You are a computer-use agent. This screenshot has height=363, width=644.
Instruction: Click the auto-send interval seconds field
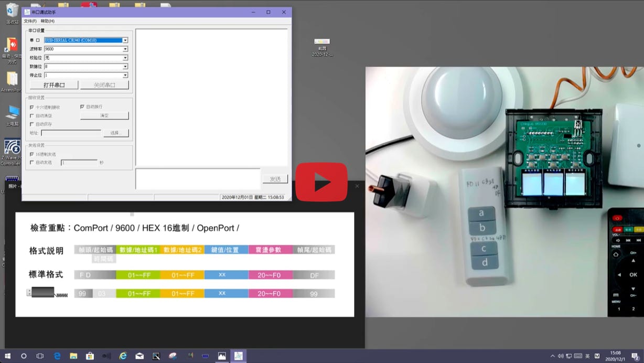click(79, 163)
